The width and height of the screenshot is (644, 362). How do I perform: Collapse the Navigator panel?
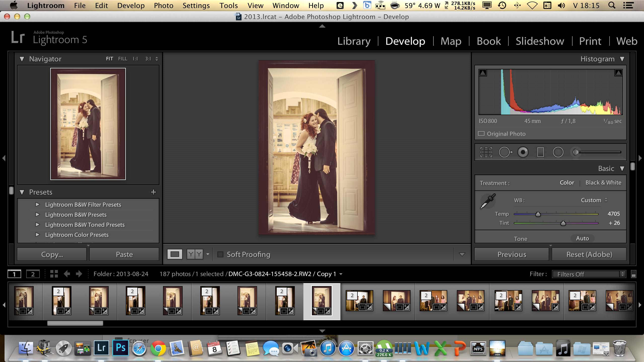tap(22, 59)
